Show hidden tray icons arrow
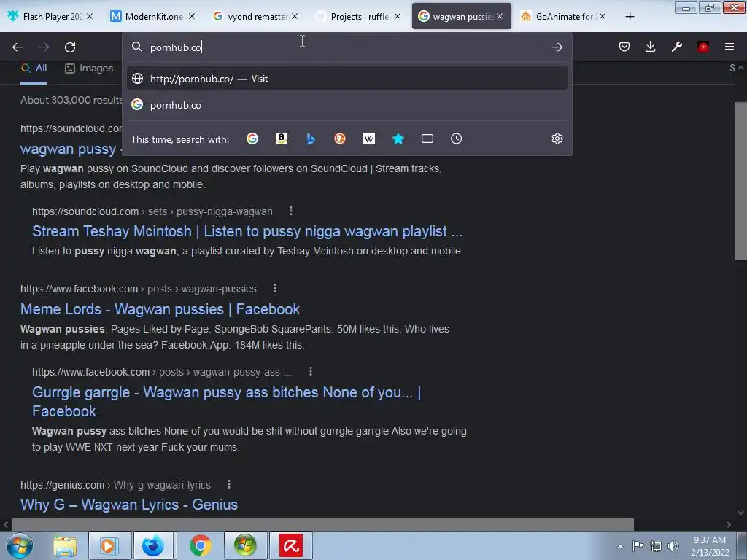 620,546
